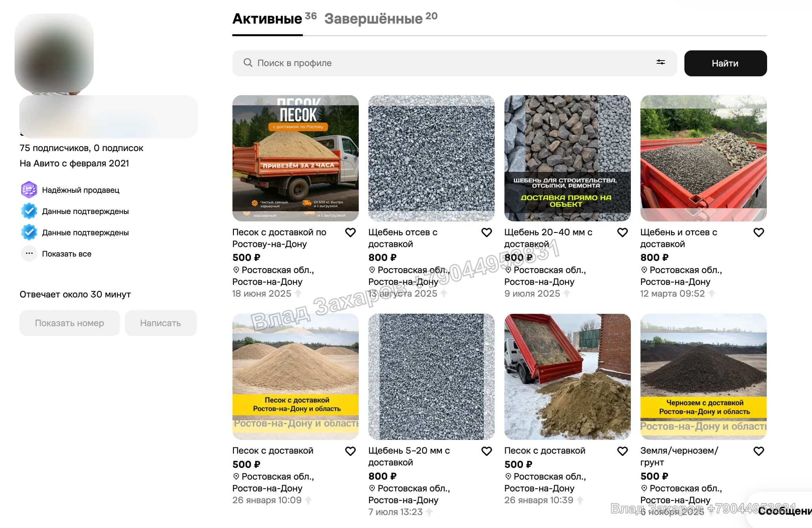Open the Щебень и отсев с доставкой title
The image size is (812, 528).
[x=679, y=238]
